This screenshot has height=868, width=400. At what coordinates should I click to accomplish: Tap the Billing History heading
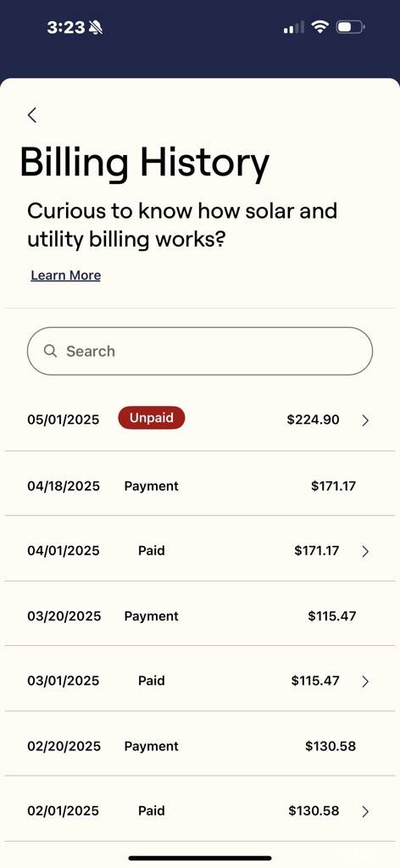[144, 164]
